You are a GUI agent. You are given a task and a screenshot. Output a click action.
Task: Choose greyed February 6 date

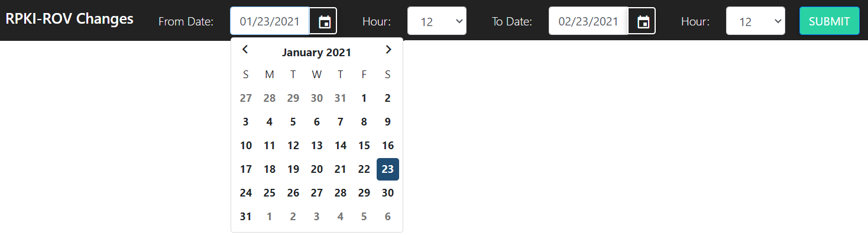(x=388, y=217)
